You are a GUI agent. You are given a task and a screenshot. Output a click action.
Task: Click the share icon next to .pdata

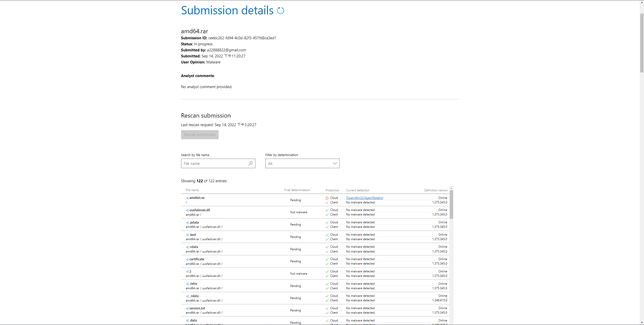coord(187,223)
